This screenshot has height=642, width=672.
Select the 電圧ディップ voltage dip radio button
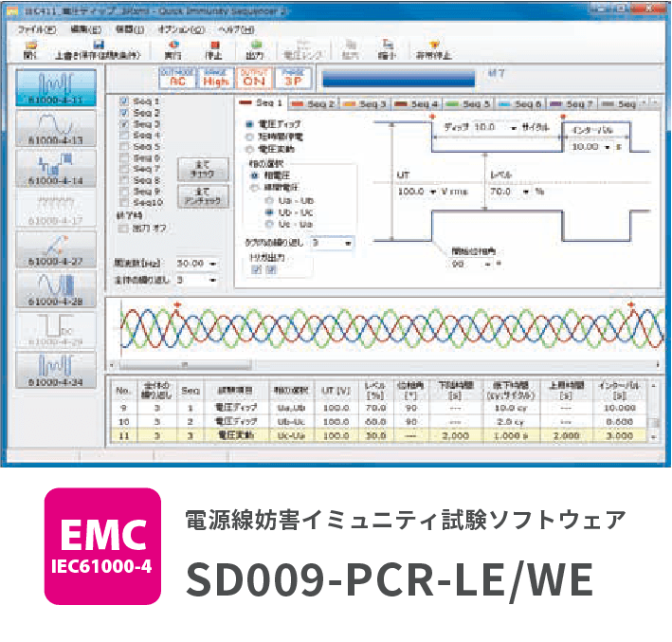249,124
